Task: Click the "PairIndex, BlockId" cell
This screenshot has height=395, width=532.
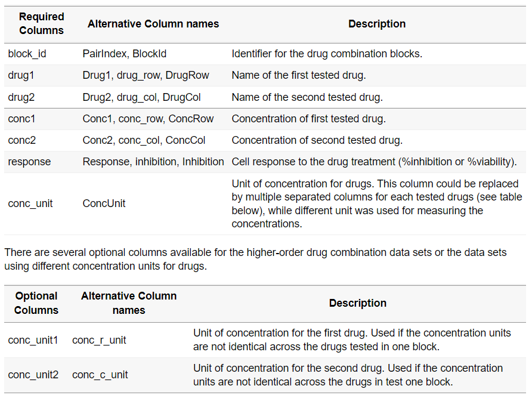Action: pos(125,54)
